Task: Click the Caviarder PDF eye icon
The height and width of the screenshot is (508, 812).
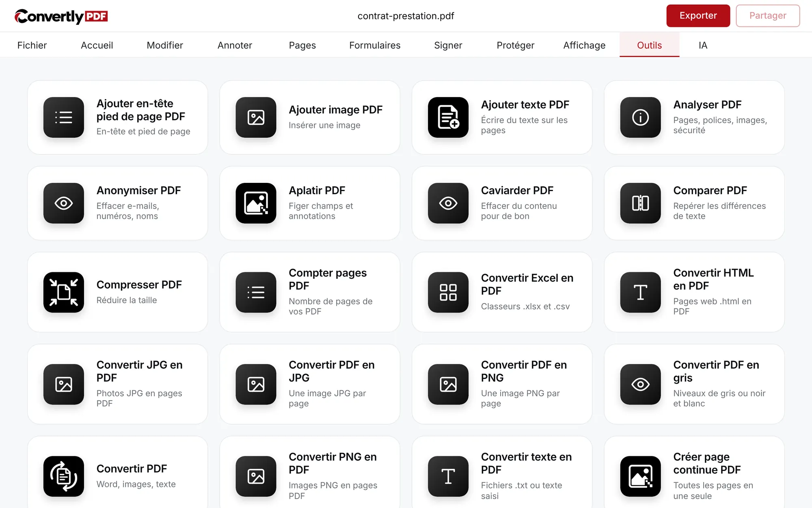Action: 448,203
